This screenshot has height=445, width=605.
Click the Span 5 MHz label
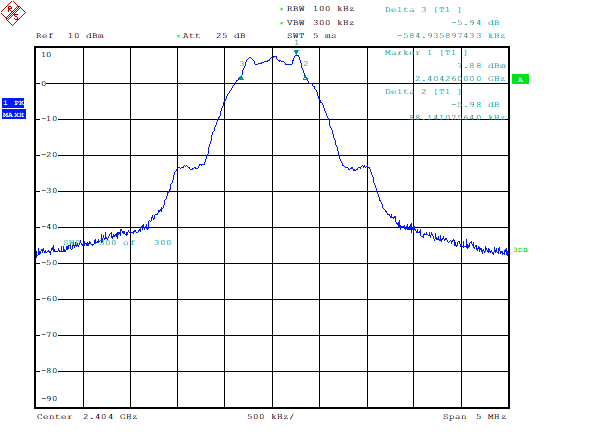click(474, 416)
